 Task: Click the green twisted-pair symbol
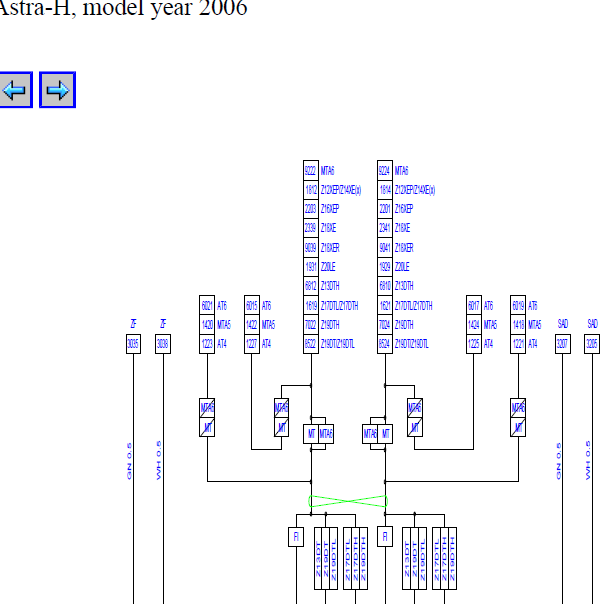pyautogui.click(x=348, y=501)
